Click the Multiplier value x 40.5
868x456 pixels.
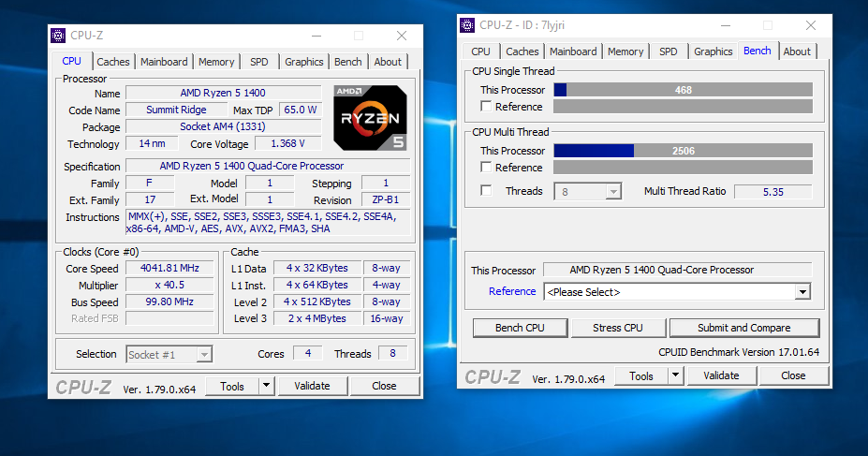(x=169, y=285)
